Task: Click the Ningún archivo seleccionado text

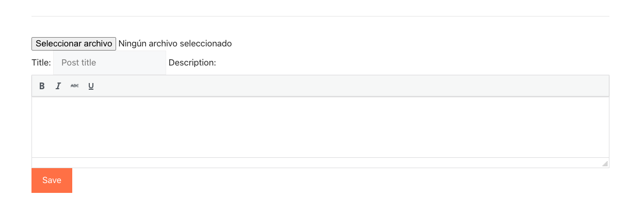Action: tap(175, 43)
